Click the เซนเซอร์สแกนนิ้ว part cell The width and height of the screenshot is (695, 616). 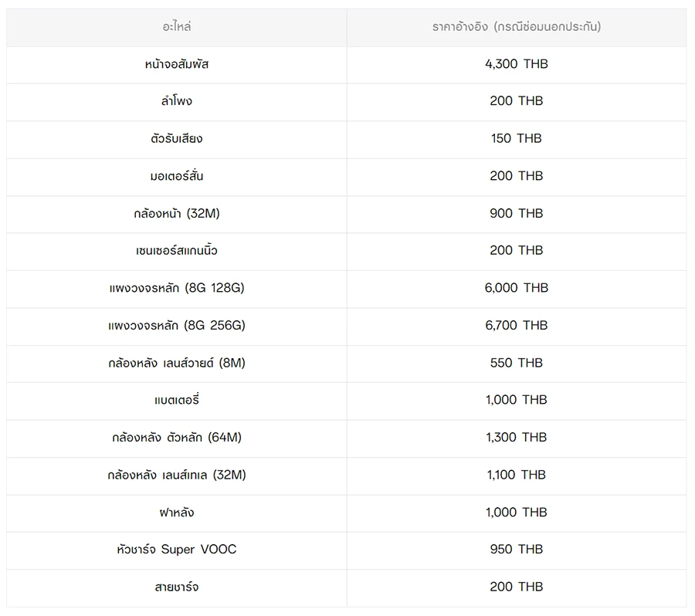click(x=177, y=250)
